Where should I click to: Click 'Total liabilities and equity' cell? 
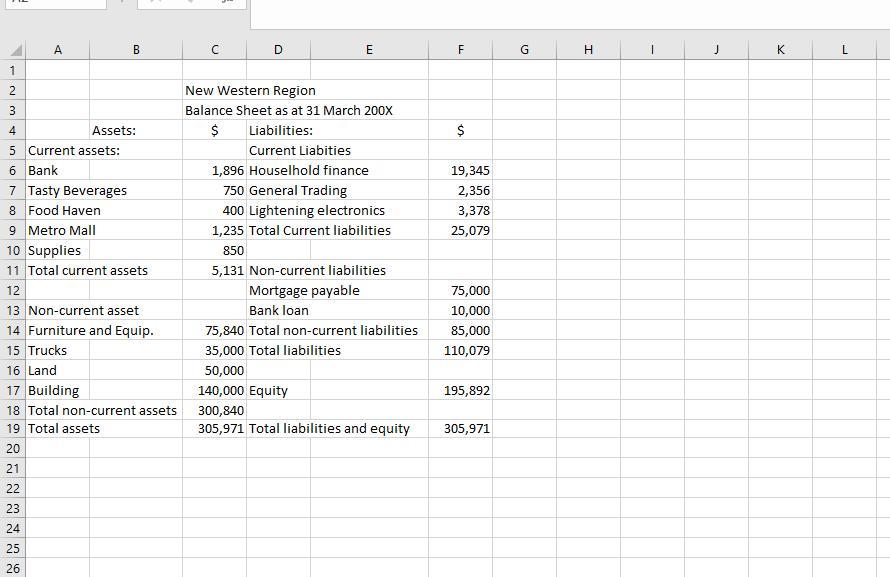coord(278,428)
